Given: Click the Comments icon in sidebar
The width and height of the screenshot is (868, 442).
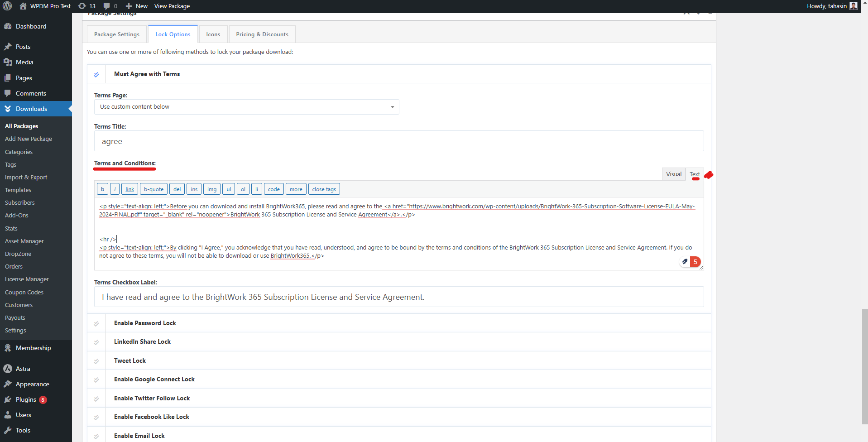Looking at the screenshot, I should (8, 93).
